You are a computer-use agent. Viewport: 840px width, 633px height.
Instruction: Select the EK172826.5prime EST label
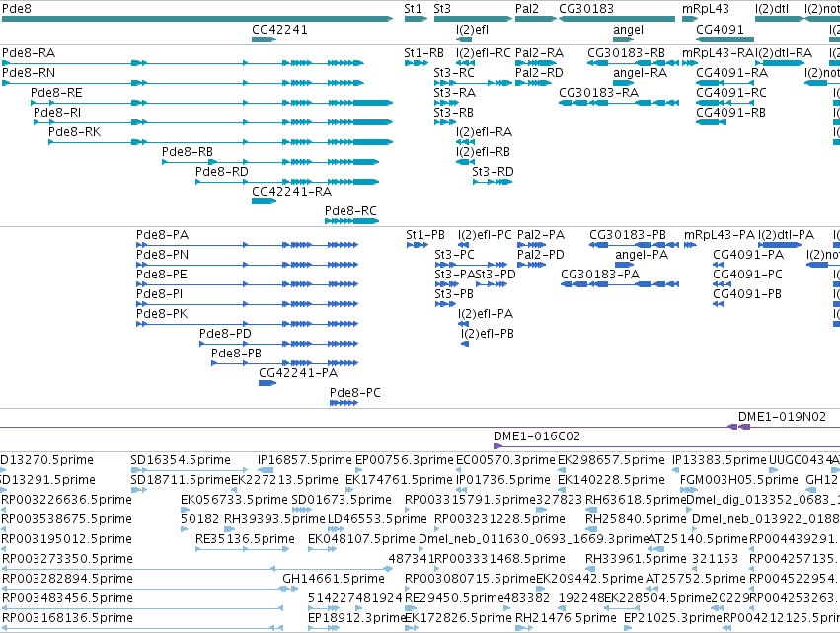click(458, 618)
